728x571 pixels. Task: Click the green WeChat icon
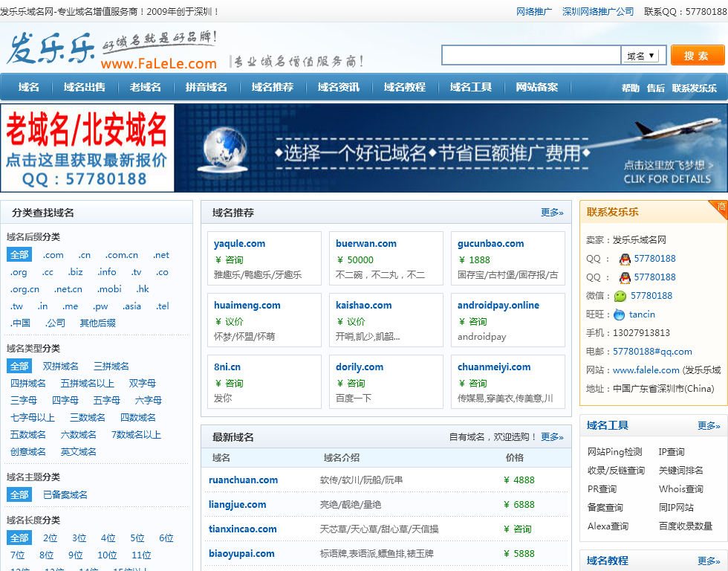tap(620, 296)
